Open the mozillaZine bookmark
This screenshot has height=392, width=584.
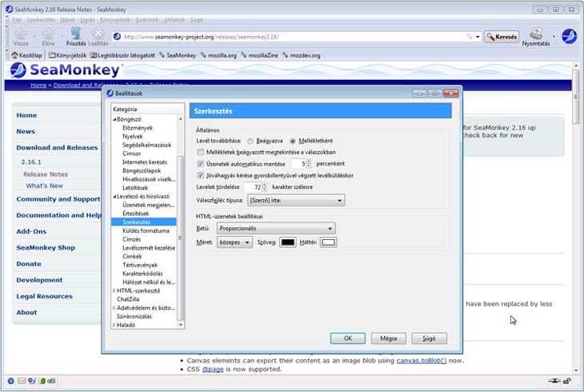click(x=259, y=55)
